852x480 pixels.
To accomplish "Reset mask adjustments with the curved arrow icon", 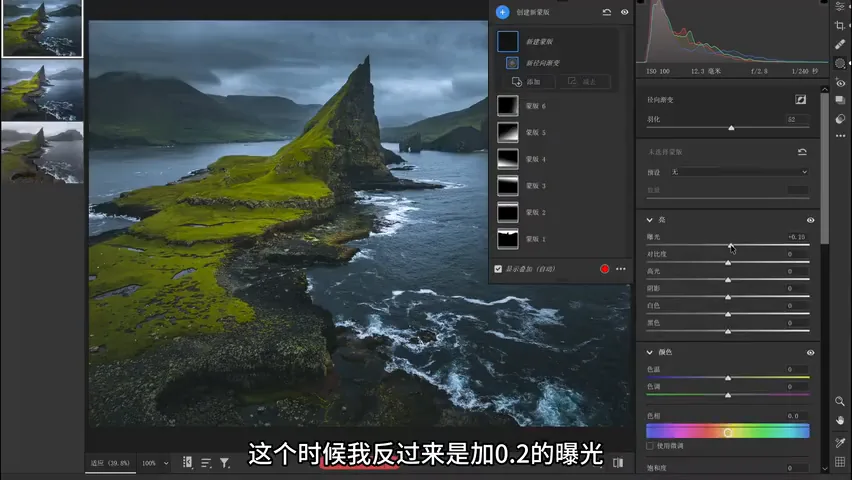I will 802,152.
